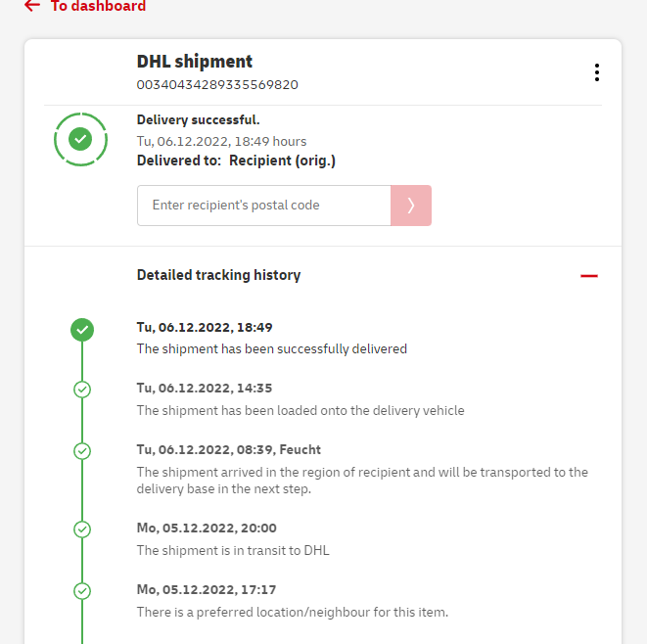Click timeline checkmark for 20:00 transit event
647x644 pixels.
pos(82,529)
